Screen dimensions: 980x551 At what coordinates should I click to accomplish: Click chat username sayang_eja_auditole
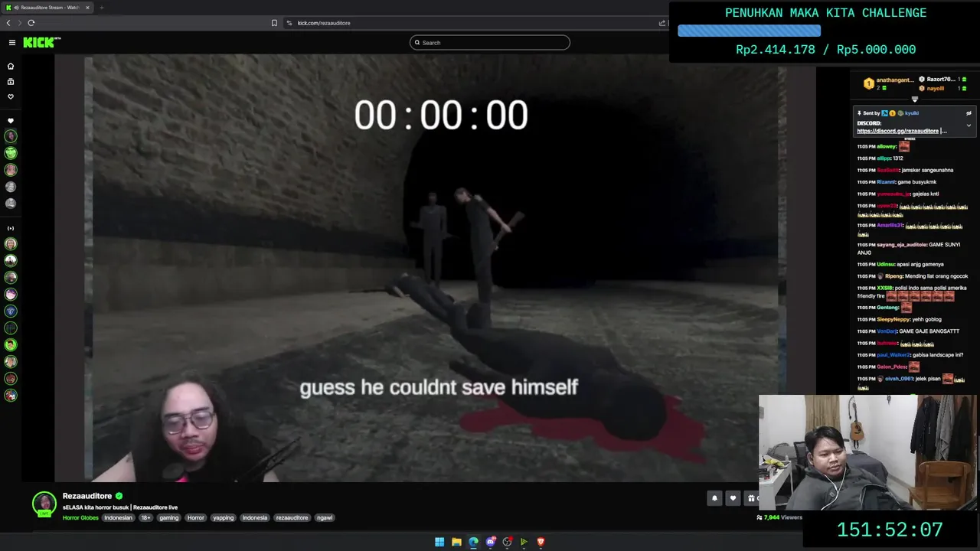pyautogui.click(x=901, y=245)
